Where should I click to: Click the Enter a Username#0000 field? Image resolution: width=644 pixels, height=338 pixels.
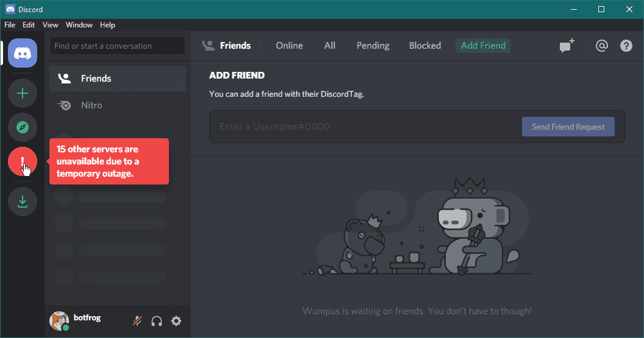click(365, 127)
